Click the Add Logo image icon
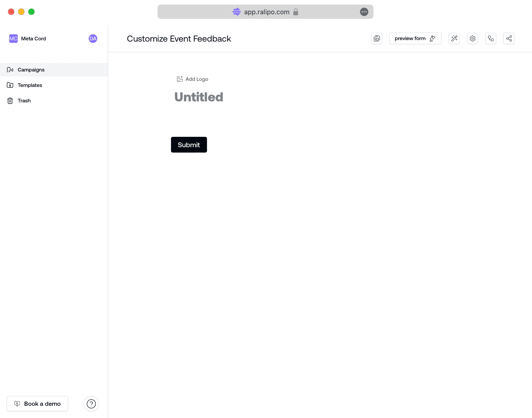 tap(180, 79)
